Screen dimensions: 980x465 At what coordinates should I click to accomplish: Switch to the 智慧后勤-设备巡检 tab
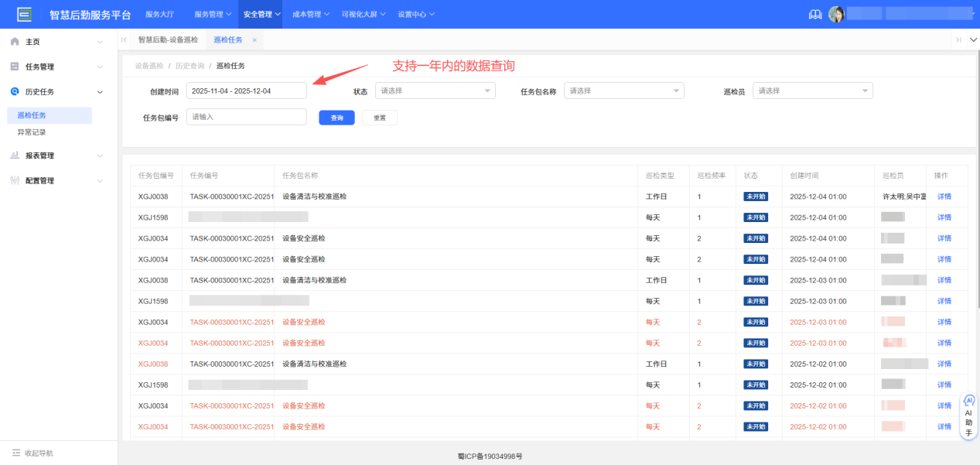(x=168, y=39)
